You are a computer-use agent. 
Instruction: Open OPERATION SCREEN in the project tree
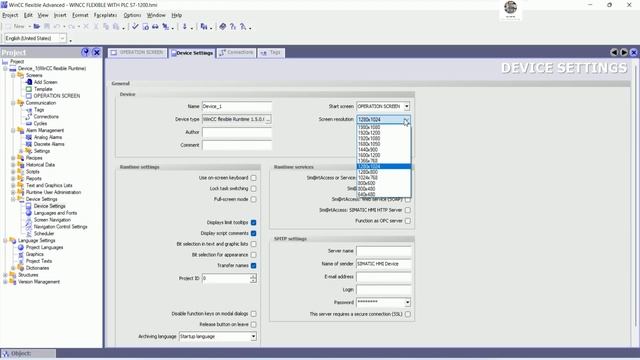57,96
